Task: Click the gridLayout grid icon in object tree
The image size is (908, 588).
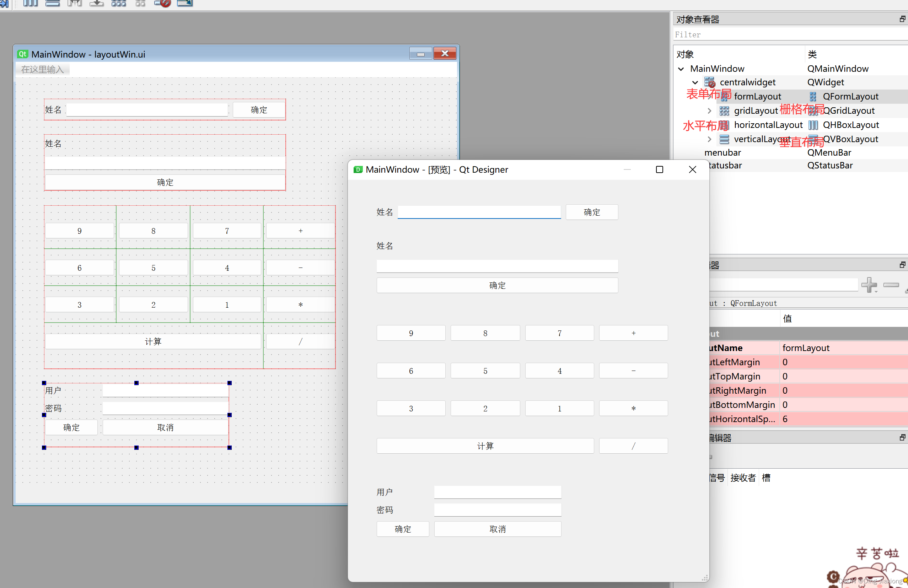Action: pos(724,110)
